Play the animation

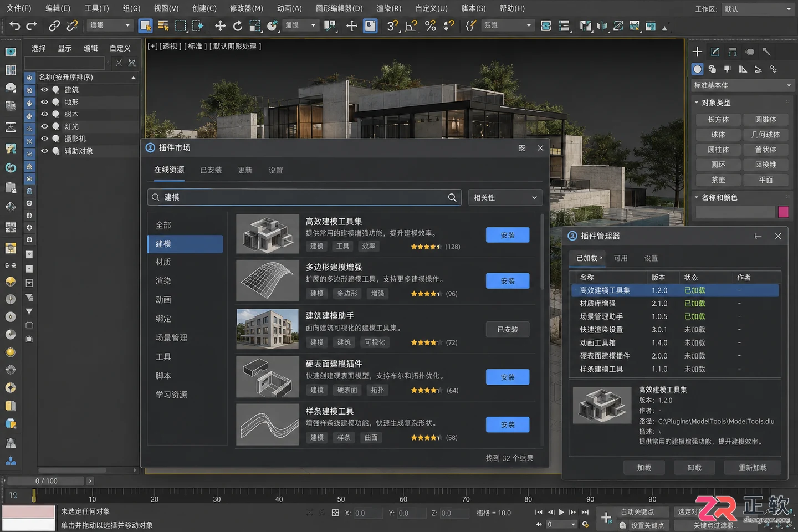(x=561, y=512)
